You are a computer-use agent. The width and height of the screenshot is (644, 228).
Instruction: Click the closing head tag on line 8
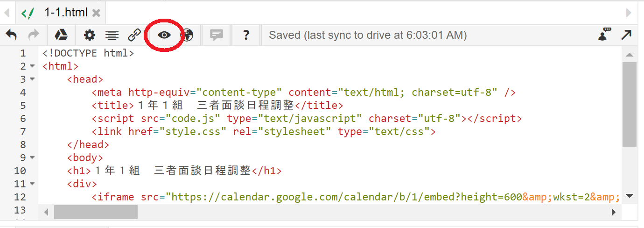(88, 145)
